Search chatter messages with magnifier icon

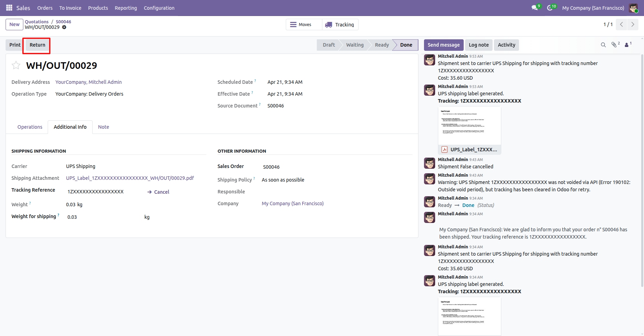pyautogui.click(x=603, y=45)
